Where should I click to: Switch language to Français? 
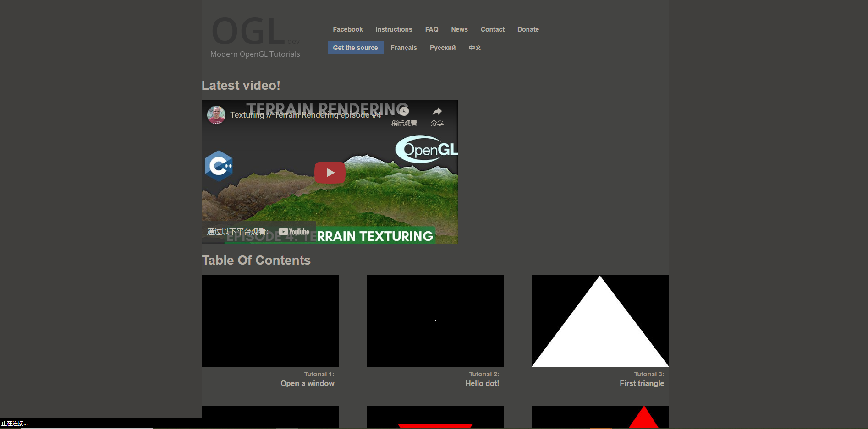[x=404, y=48]
